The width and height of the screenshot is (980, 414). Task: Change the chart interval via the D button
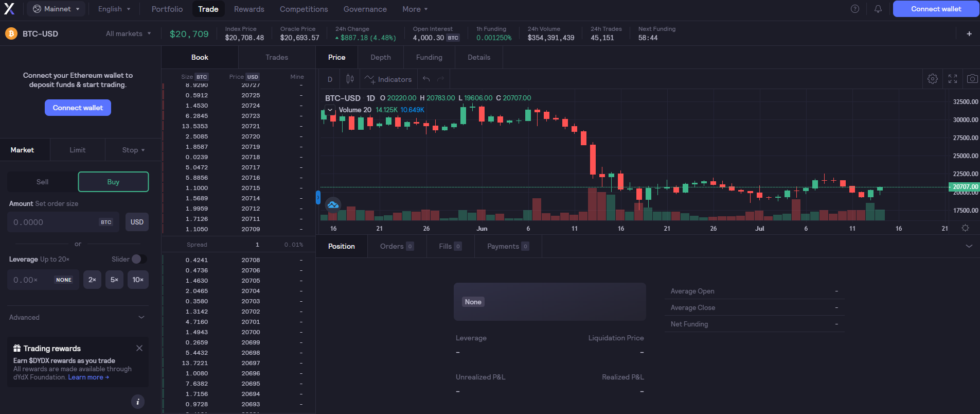coord(330,79)
